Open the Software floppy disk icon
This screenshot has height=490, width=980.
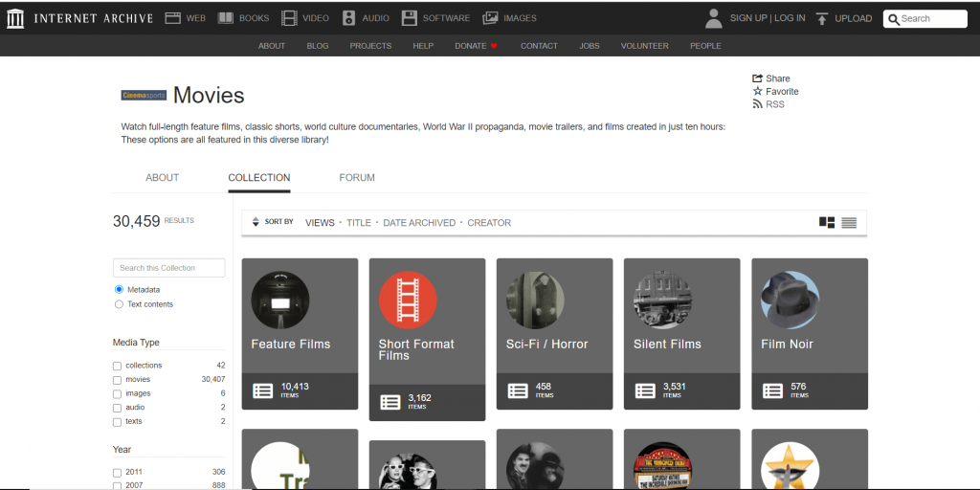[410, 18]
